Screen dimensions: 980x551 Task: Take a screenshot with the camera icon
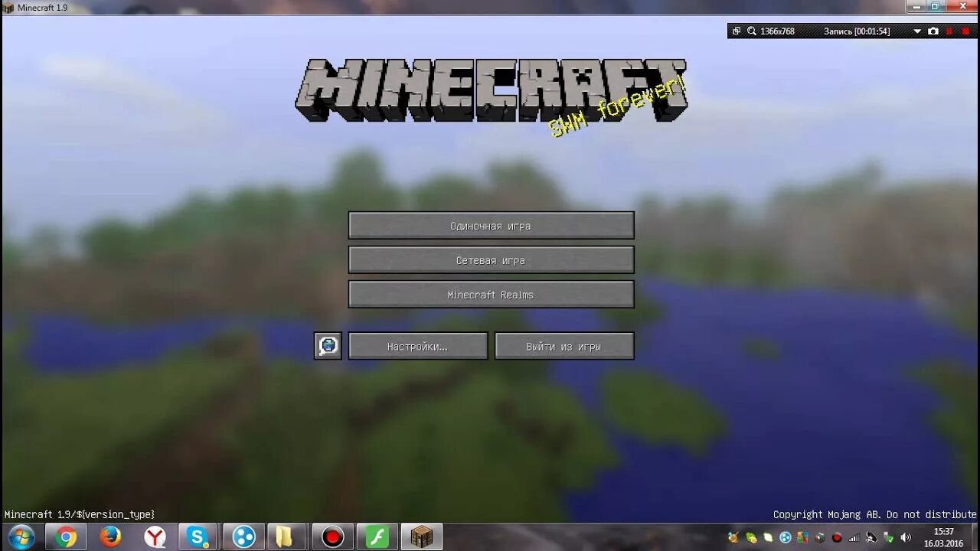[933, 31]
